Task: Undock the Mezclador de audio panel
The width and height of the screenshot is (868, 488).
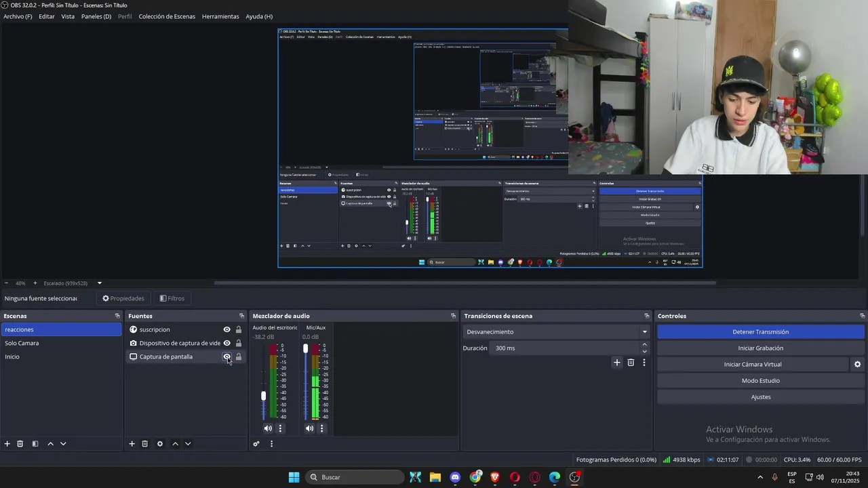Action: pos(454,316)
